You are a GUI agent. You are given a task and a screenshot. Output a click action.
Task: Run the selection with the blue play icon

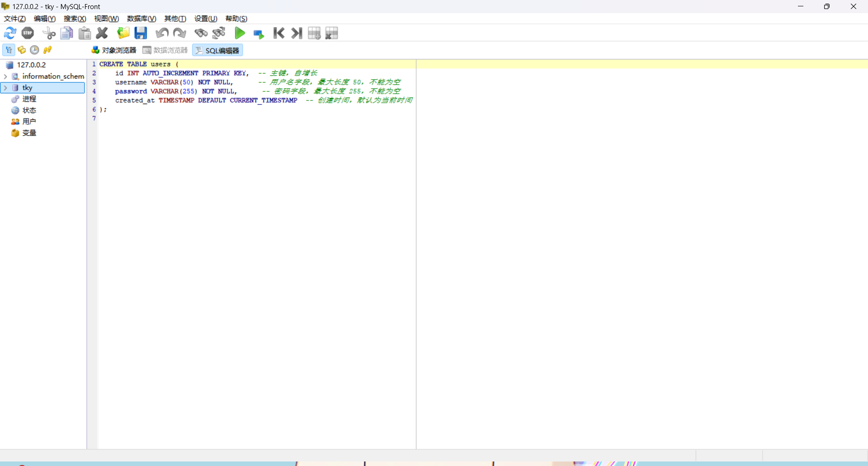coord(258,34)
